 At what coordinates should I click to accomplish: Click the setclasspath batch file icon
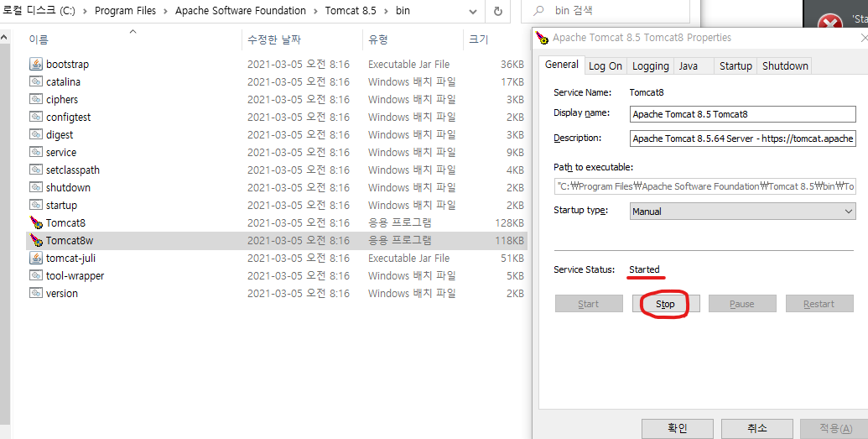36,170
